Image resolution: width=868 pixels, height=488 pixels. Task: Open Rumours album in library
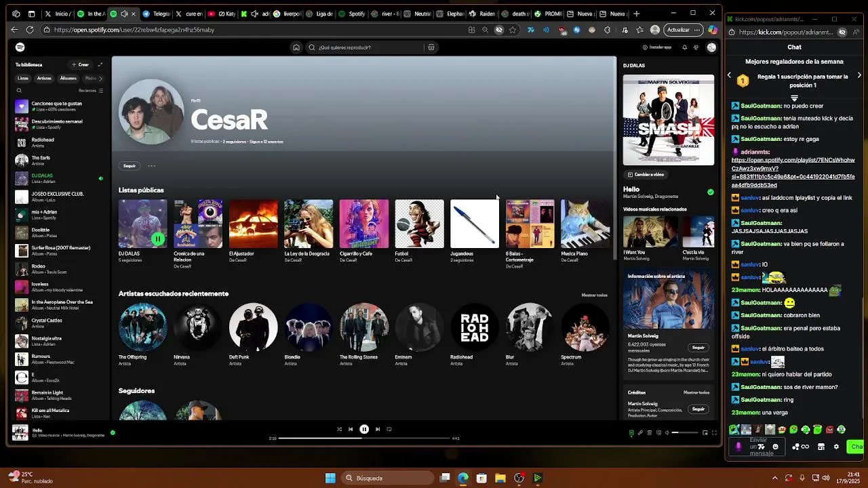(x=60, y=359)
